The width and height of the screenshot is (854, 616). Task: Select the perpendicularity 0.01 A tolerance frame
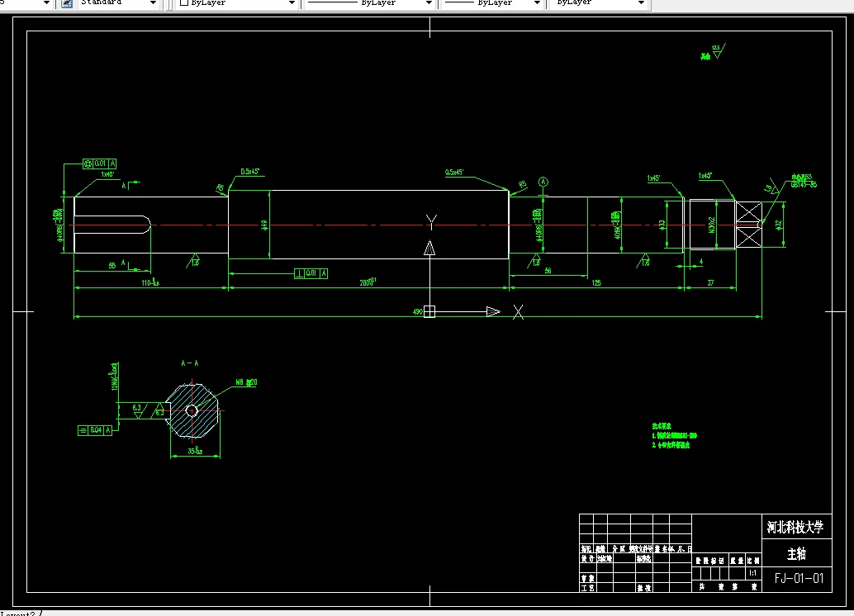pos(311,273)
